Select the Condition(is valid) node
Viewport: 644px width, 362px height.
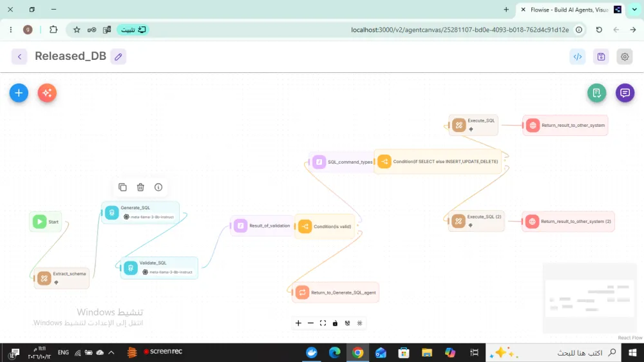coord(325,226)
